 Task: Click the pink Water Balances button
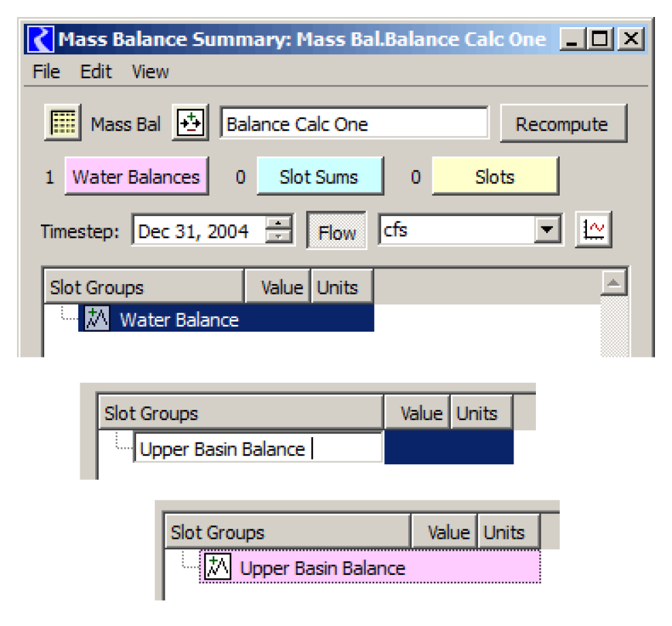pyautogui.click(x=136, y=177)
